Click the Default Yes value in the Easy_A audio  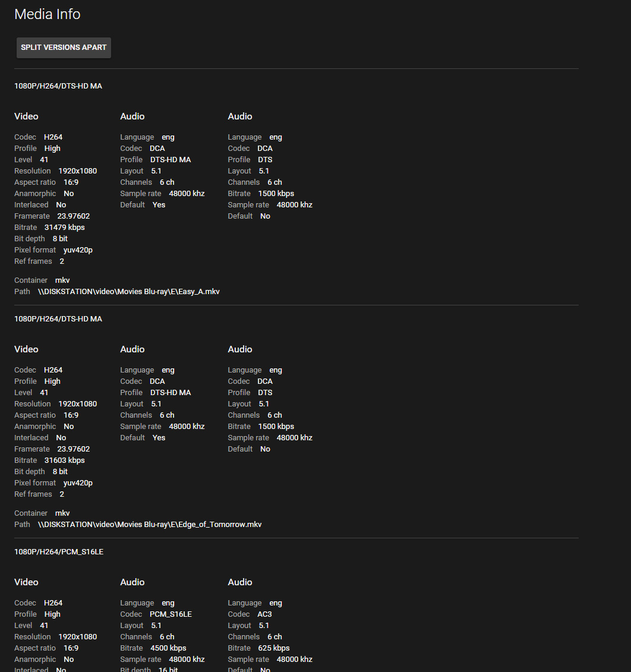coord(159,205)
